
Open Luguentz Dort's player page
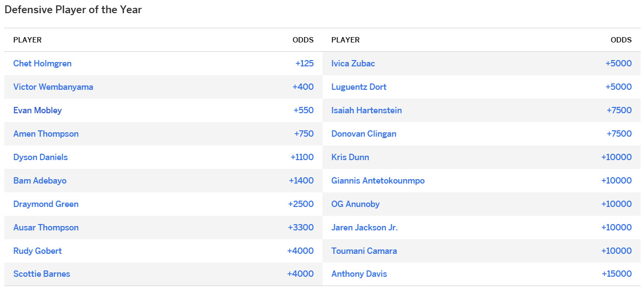(x=359, y=87)
